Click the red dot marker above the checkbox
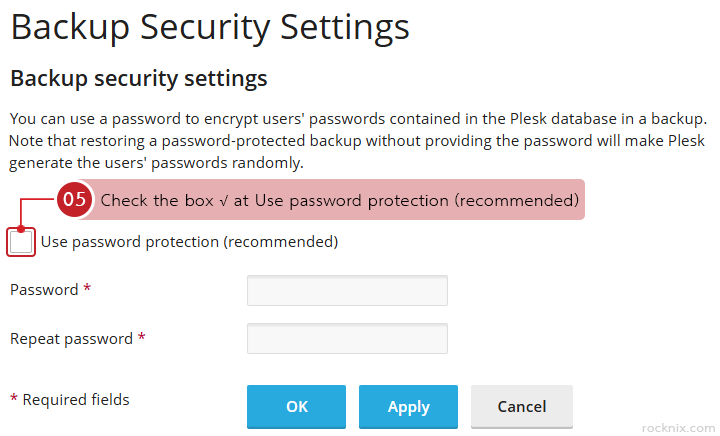 tap(21, 229)
